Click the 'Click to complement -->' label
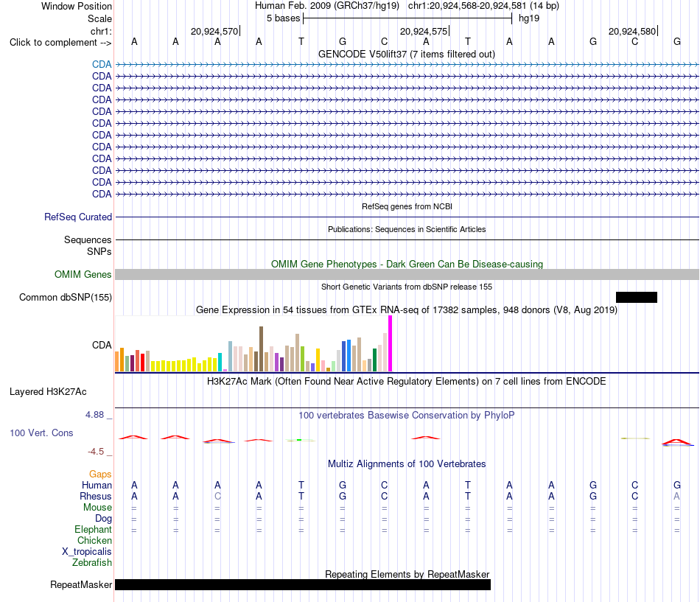 coord(60,43)
